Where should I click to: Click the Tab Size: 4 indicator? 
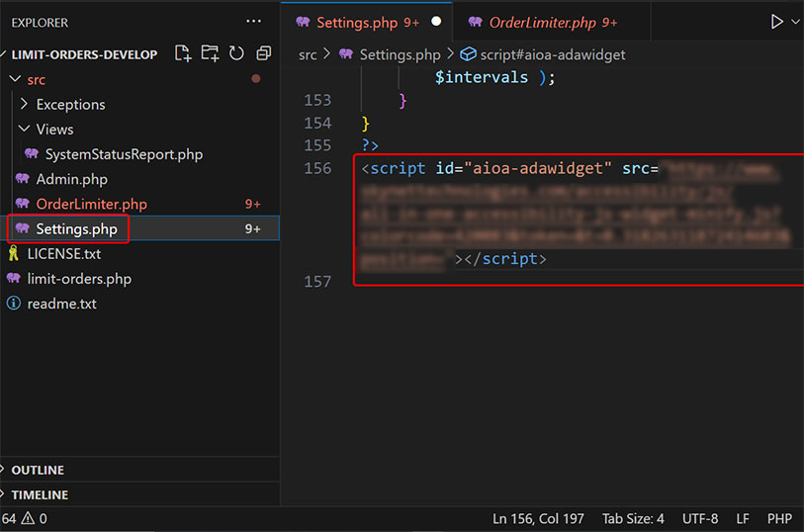[x=633, y=518]
